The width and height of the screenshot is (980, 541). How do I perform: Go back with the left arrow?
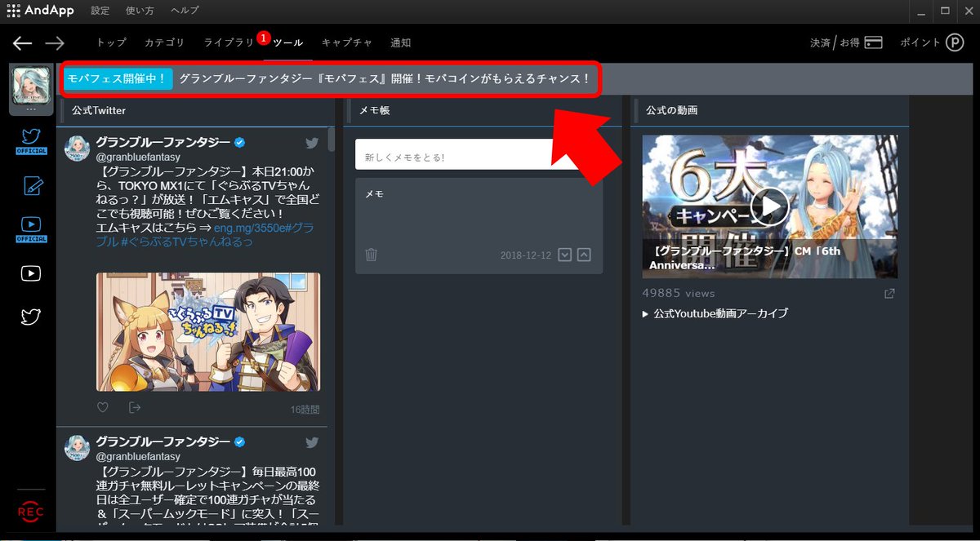[x=23, y=43]
